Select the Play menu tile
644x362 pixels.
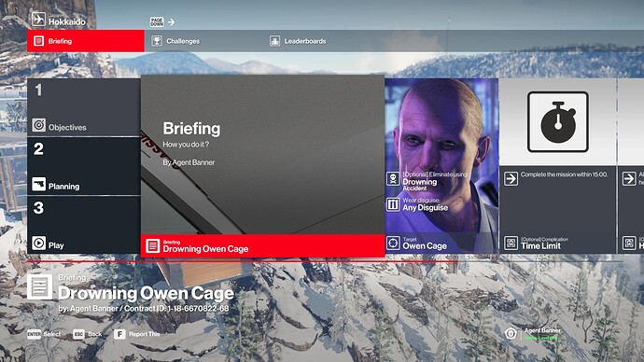84,225
